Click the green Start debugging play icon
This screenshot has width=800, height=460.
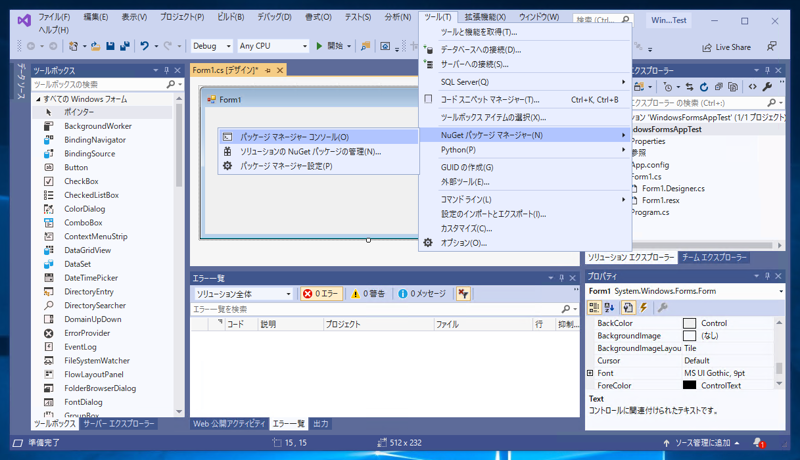(x=319, y=46)
